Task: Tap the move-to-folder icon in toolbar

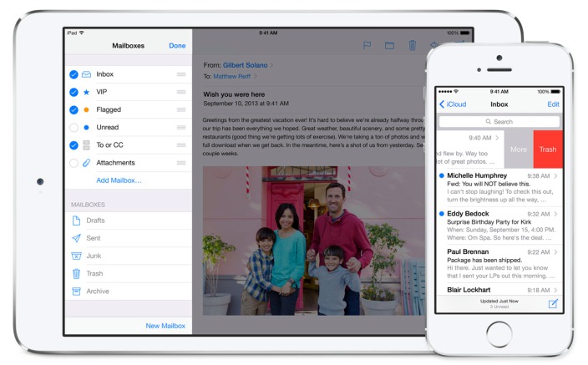Action: tap(389, 45)
